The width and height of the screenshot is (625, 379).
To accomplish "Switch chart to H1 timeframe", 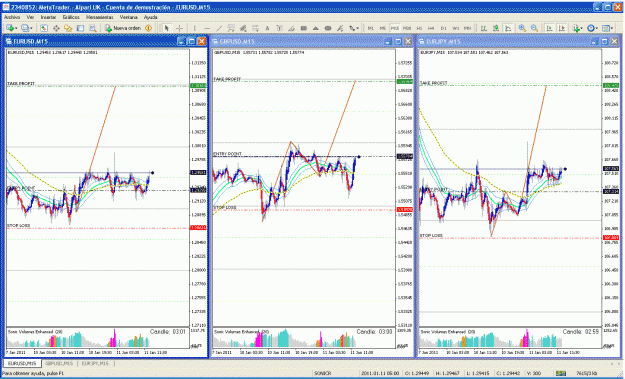I will point(419,28).
